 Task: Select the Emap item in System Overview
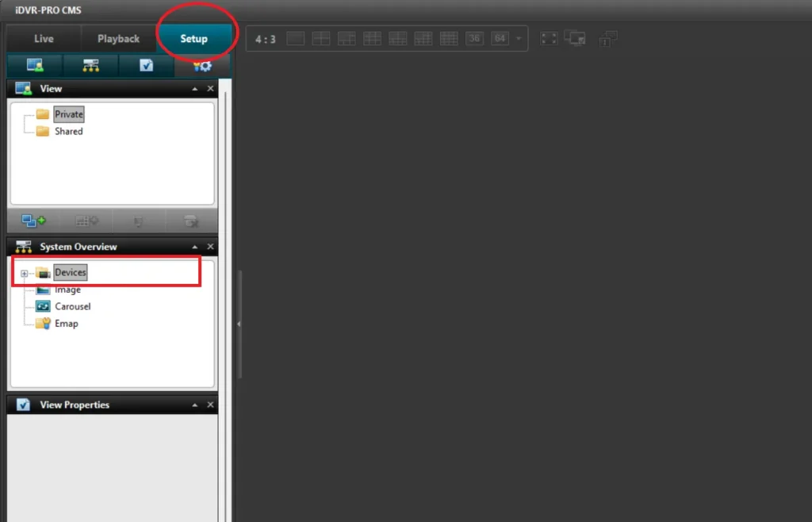(66, 323)
